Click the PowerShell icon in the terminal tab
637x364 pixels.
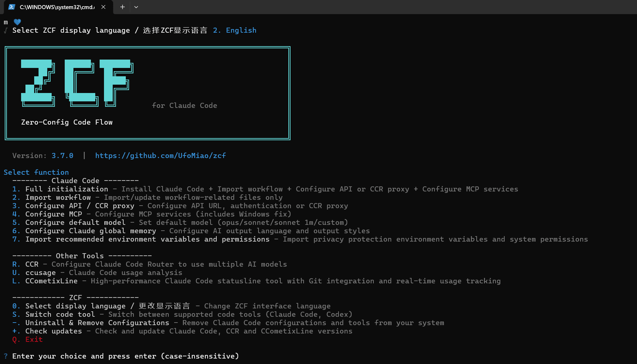[x=12, y=7]
